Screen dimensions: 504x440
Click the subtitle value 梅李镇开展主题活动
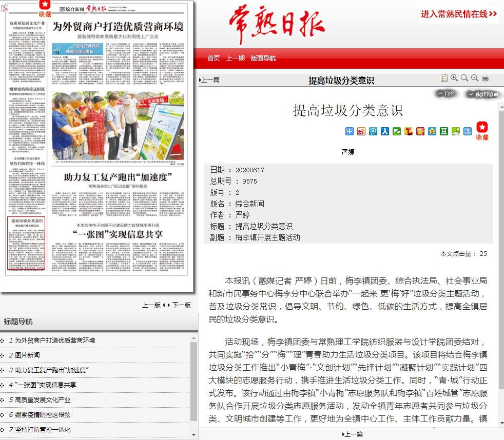click(268, 237)
